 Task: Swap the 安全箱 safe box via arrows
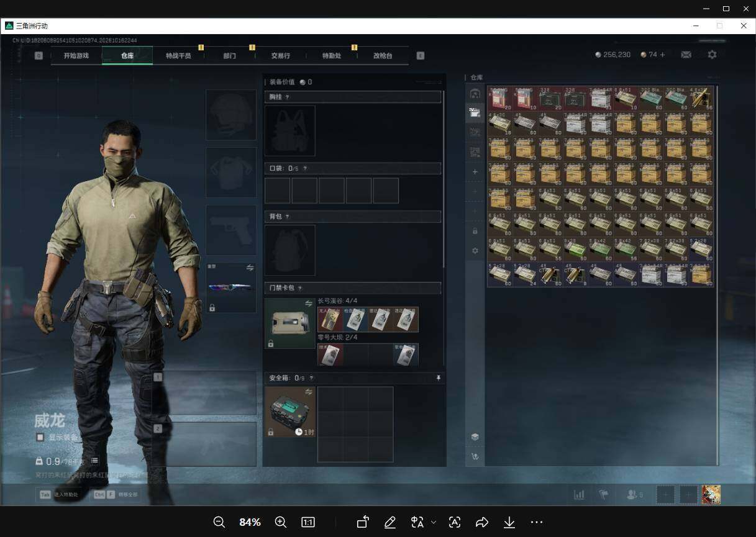pyautogui.click(x=309, y=392)
